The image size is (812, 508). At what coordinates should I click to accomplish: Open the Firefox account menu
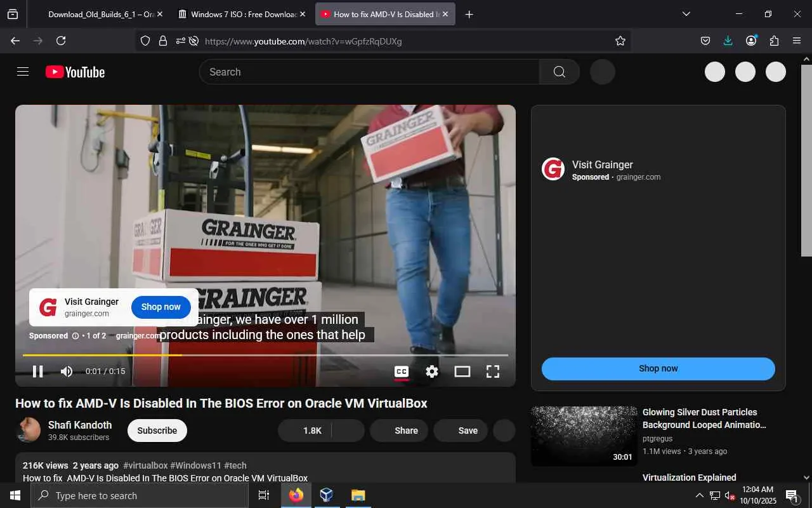(x=751, y=41)
